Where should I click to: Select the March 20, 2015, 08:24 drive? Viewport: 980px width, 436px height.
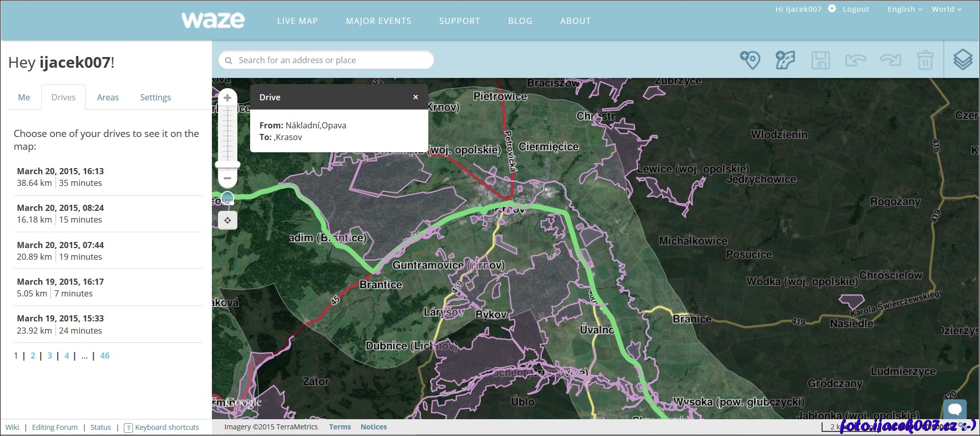60,213
